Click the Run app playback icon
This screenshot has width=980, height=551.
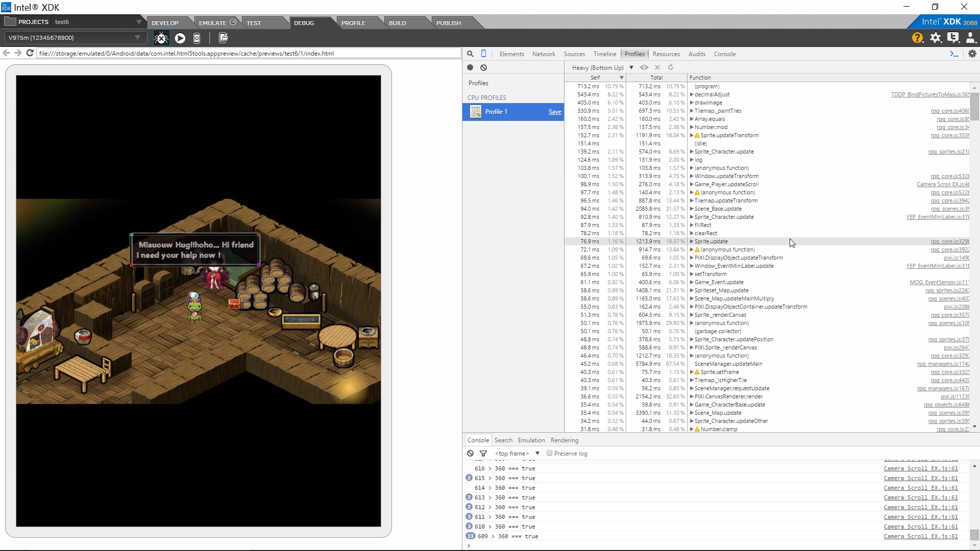(180, 38)
